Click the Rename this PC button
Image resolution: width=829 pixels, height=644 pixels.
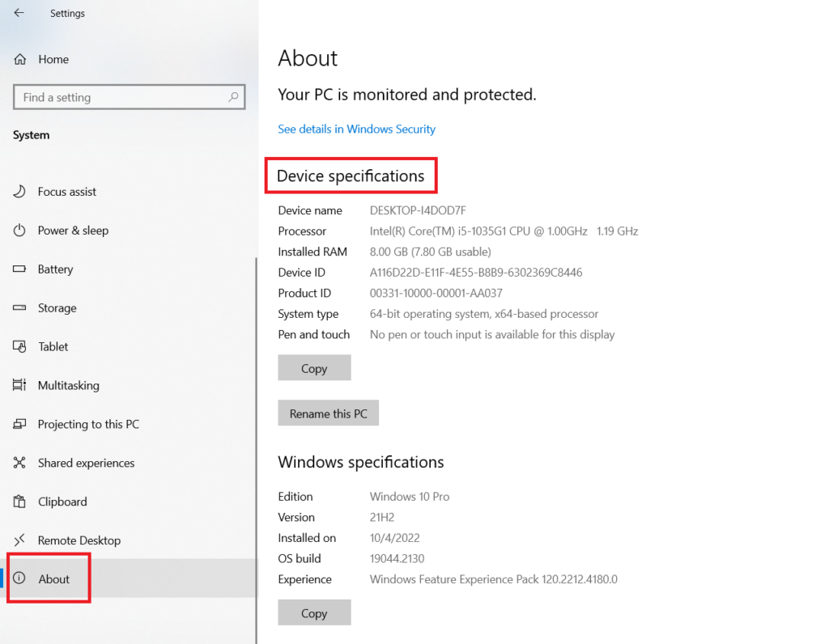(x=329, y=413)
